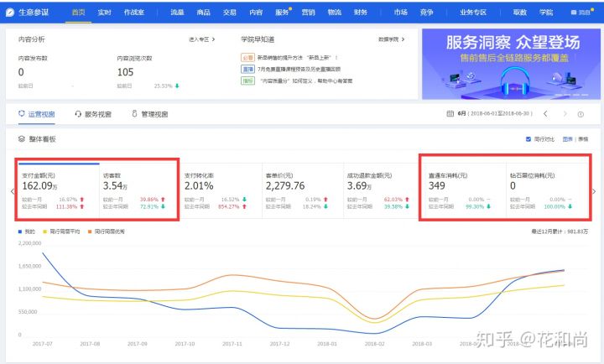The width and height of the screenshot is (604, 364).
Task: Switch to the 运营视窗 tab
Action: (x=36, y=114)
